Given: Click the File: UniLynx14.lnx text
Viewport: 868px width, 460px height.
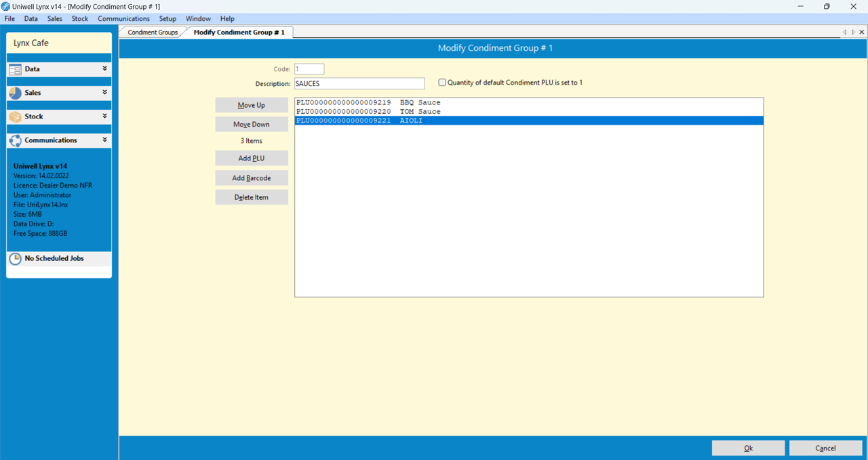Looking at the screenshot, I should [x=41, y=205].
